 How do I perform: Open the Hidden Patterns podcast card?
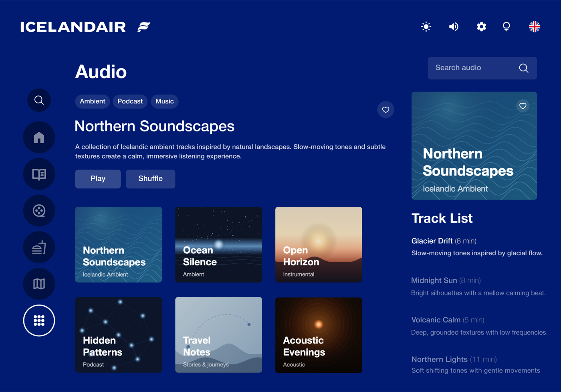pyautogui.click(x=119, y=335)
